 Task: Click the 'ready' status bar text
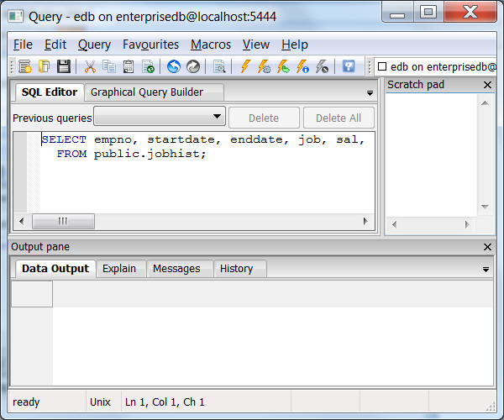pyautogui.click(x=26, y=402)
